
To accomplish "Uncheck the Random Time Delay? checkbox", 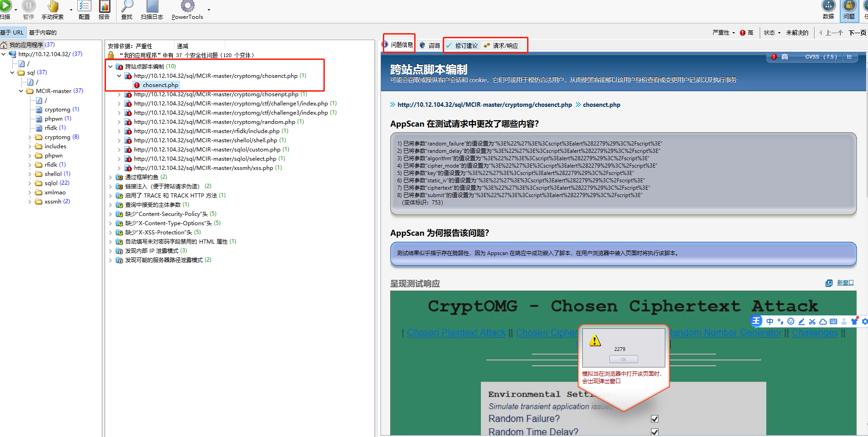I will click(x=655, y=431).
